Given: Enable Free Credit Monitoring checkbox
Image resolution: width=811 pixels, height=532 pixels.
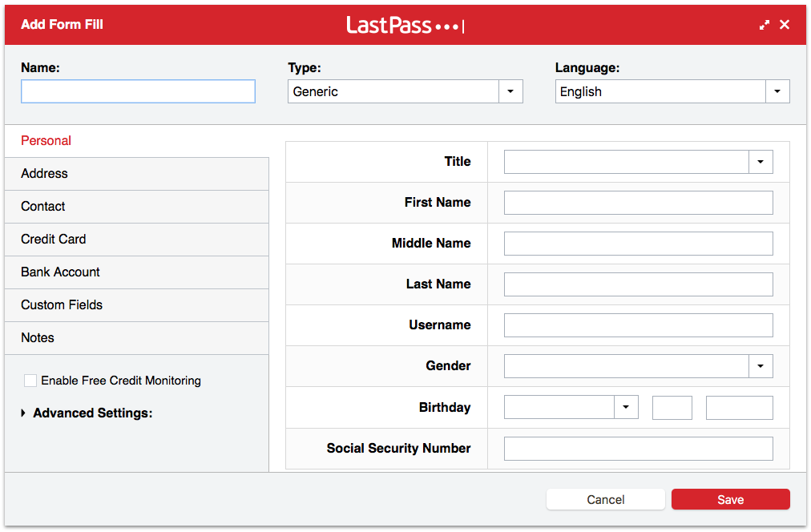Looking at the screenshot, I should (30, 381).
